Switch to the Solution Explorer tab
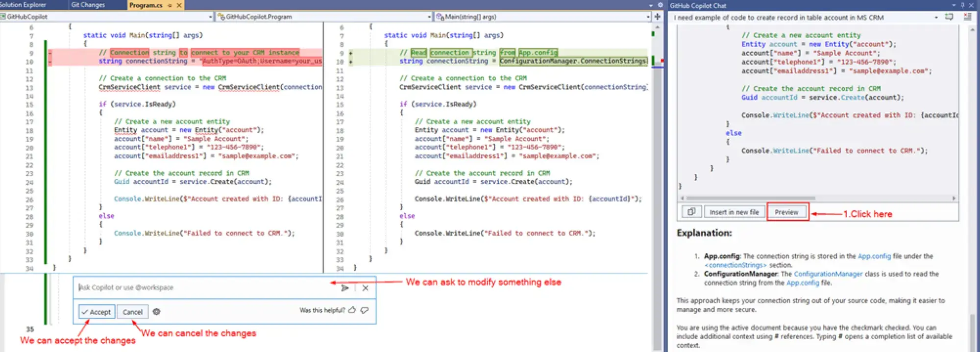This screenshot has height=352, width=980. pos(23,5)
